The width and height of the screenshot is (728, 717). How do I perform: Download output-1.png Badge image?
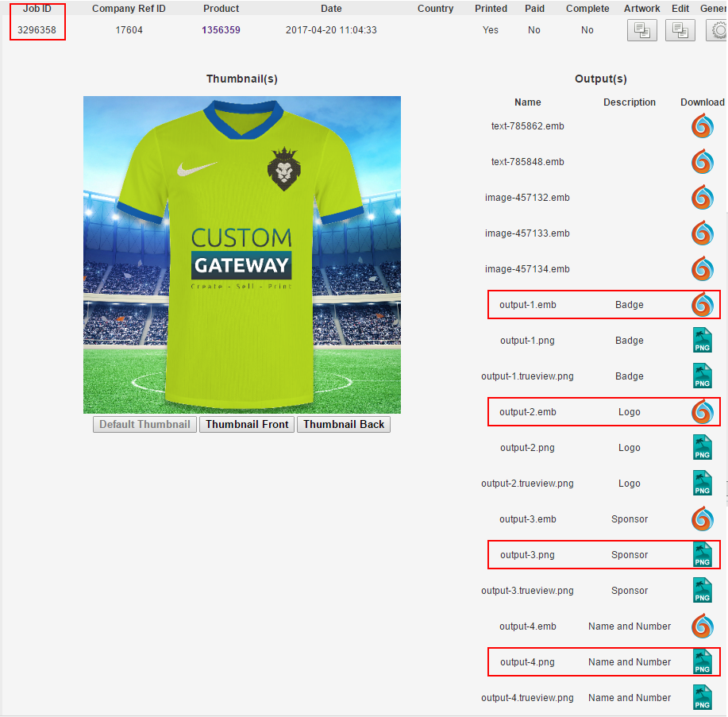[x=702, y=341]
